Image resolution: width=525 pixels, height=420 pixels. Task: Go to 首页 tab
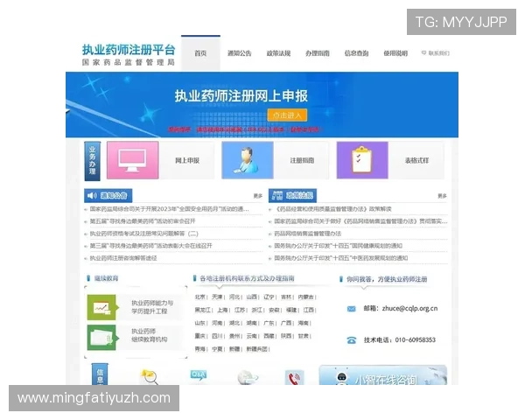click(200, 53)
